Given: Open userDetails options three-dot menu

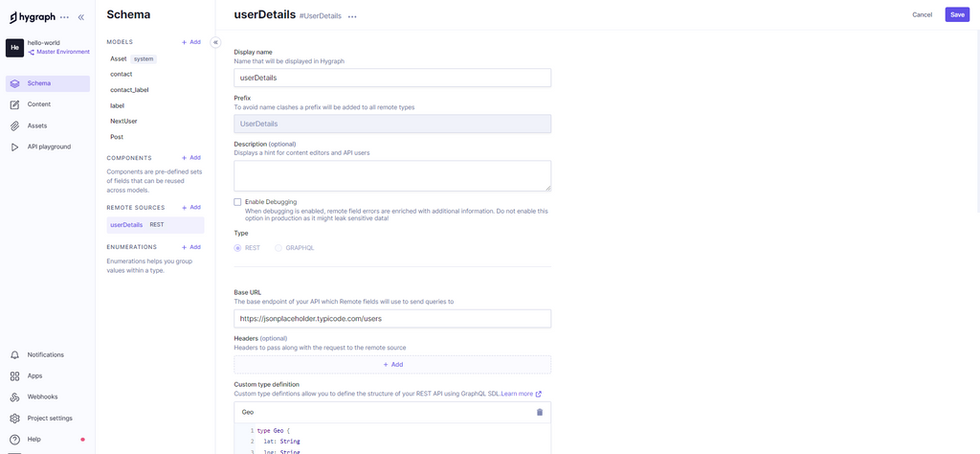Looking at the screenshot, I should [352, 17].
